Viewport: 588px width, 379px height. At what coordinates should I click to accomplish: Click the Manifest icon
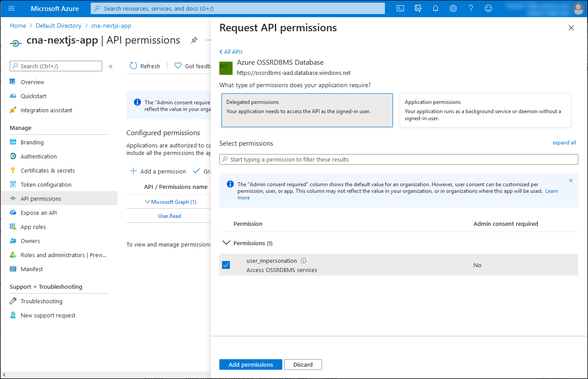tap(13, 269)
